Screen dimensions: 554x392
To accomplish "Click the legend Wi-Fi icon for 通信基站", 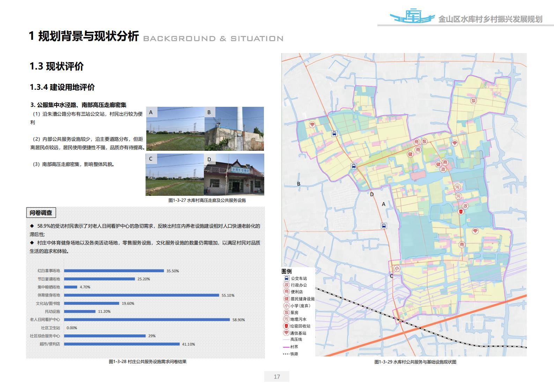I will (x=286, y=333).
